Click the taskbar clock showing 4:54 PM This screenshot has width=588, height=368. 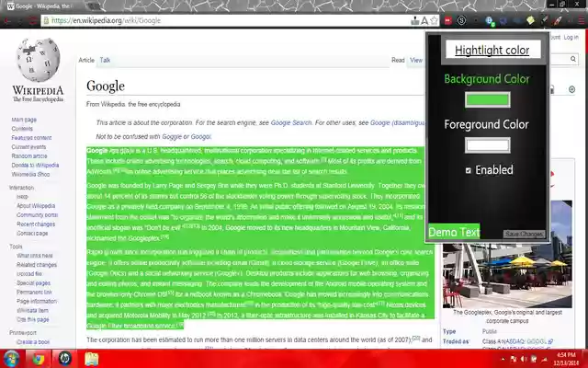point(566,359)
